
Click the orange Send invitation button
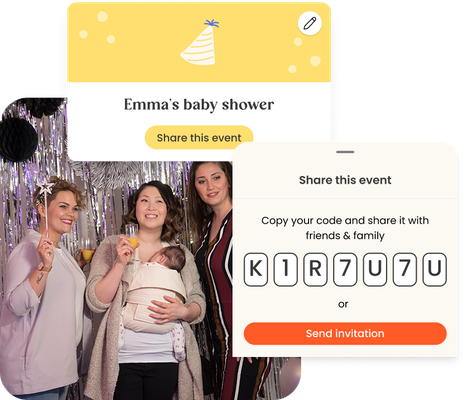(345, 333)
